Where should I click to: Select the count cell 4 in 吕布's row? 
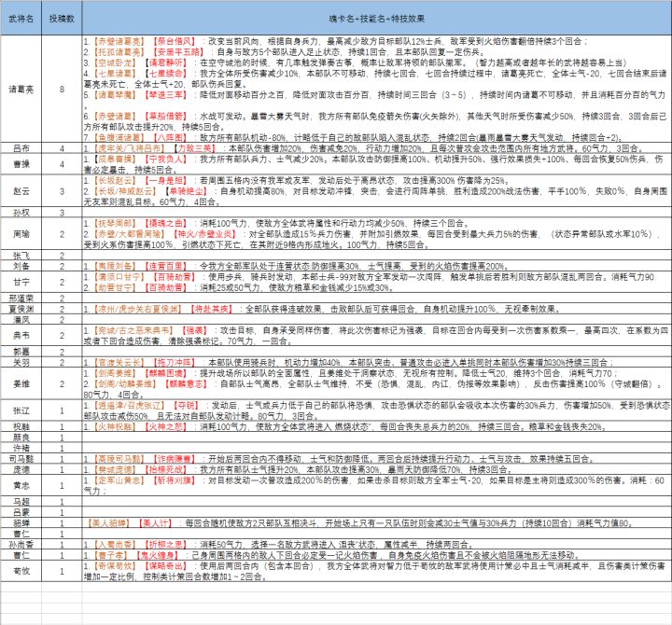click(62, 148)
